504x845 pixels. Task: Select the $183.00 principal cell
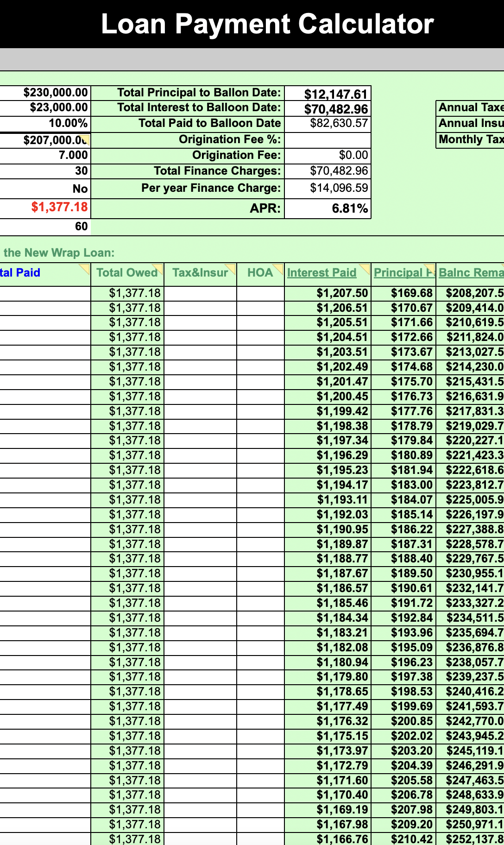(x=403, y=485)
